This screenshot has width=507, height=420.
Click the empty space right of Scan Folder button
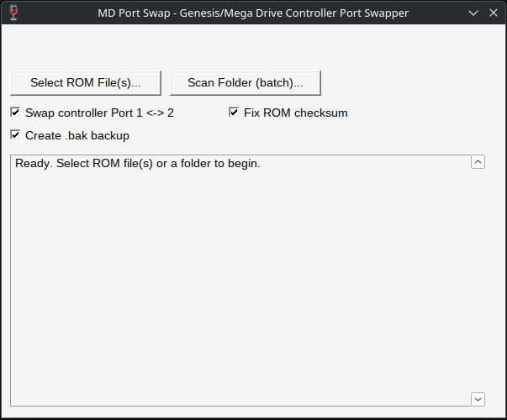pos(413,83)
